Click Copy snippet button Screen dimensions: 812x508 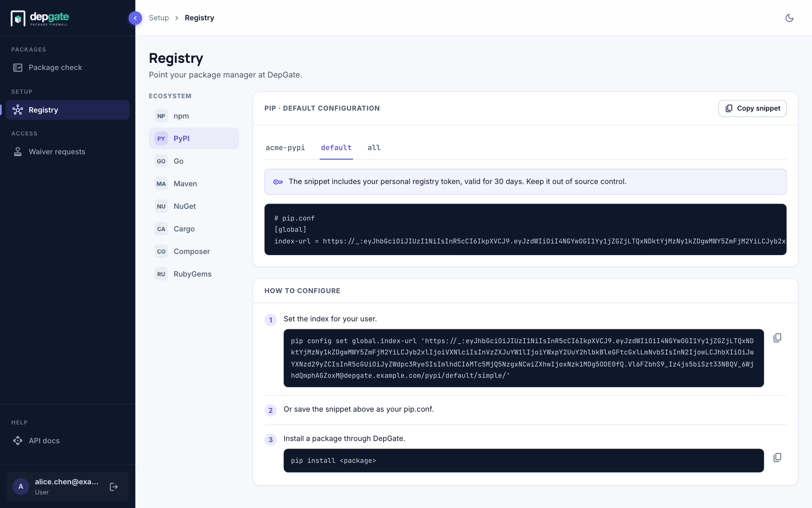coord(752,108)
